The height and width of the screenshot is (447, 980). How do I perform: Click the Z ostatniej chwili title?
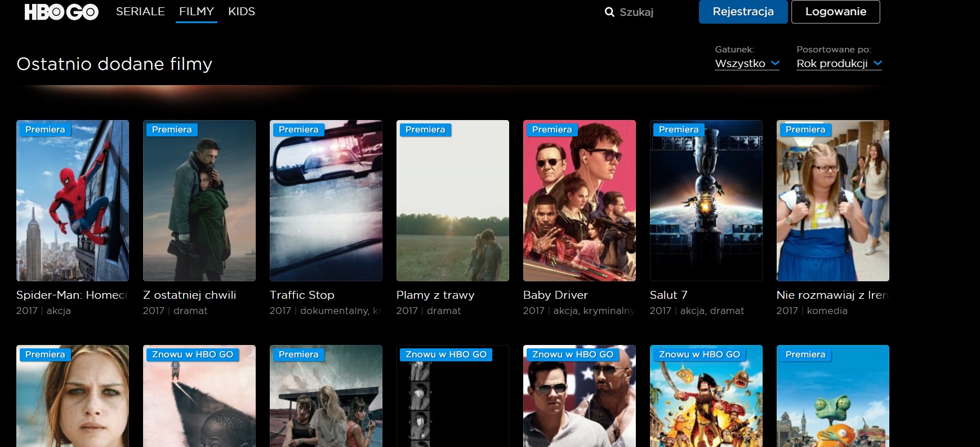[189, 295]
